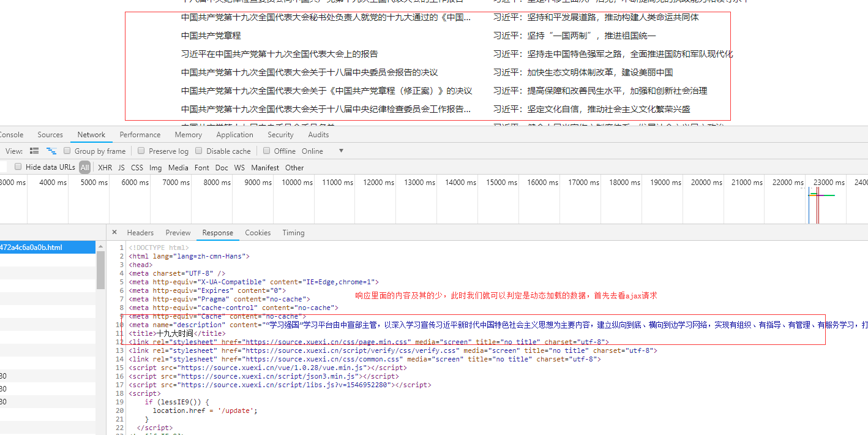This screenshot has height=435, width=868.
Task: Open 习近平在中国共产党第十九次全国代表大会上的报告 link
Action: 280,54
